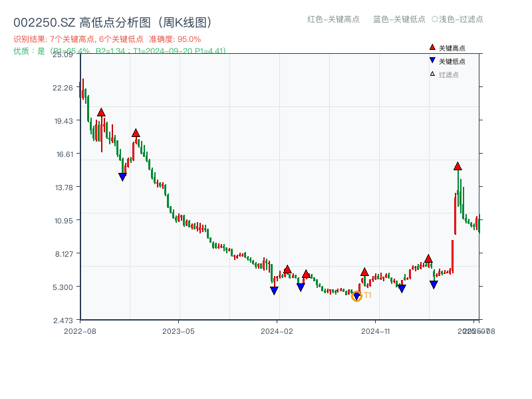
Task: Click the red triangle above the 2025 rebound peak
Action: (457, 167)
